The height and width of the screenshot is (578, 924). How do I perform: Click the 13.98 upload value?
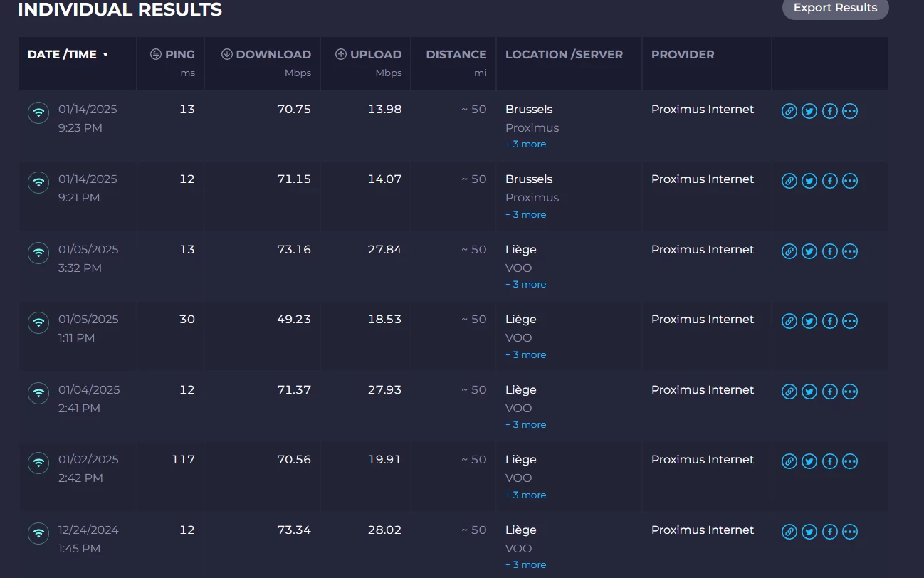pos(384,109)
